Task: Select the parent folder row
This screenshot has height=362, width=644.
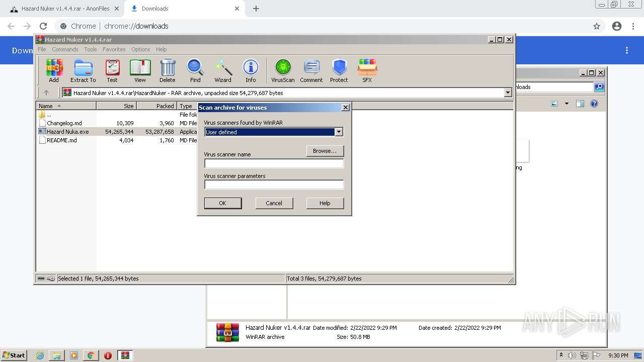Action: [49, 115]
